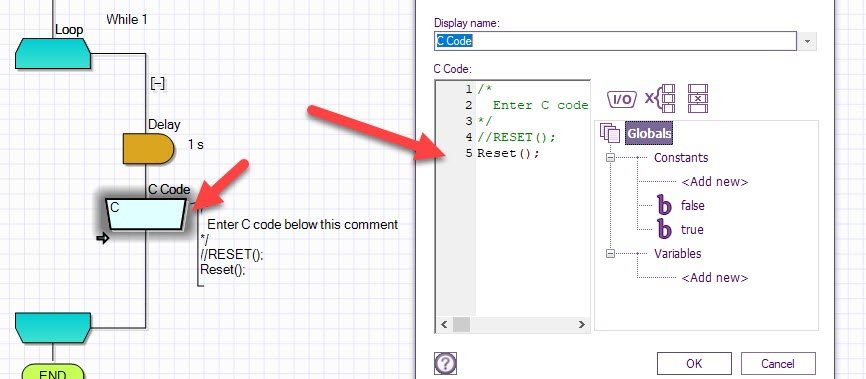The width and height of the screenshot is (866, 379).
Task: Click the stacked boxes macro icon
Action: (698, 98)
